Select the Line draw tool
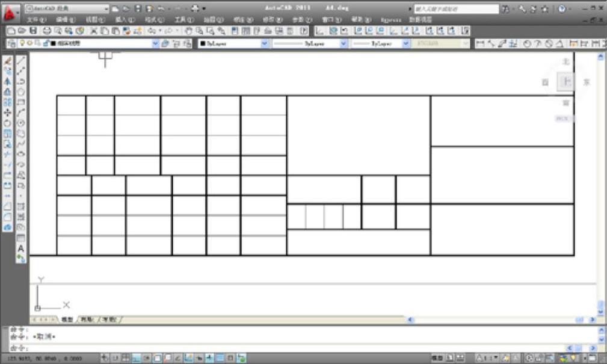This screenshot has width=607, height=364. pos(21,61)
